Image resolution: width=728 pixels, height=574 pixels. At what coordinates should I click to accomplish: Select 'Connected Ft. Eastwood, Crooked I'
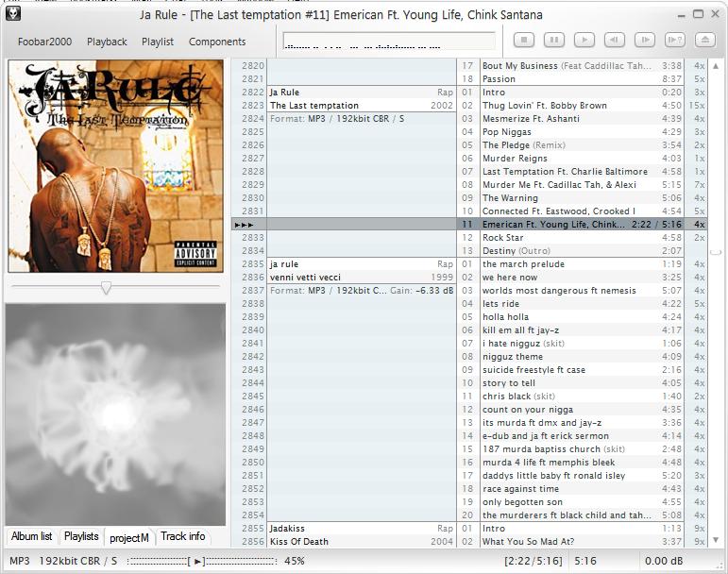pyautogui.click(x=582, y=211)
